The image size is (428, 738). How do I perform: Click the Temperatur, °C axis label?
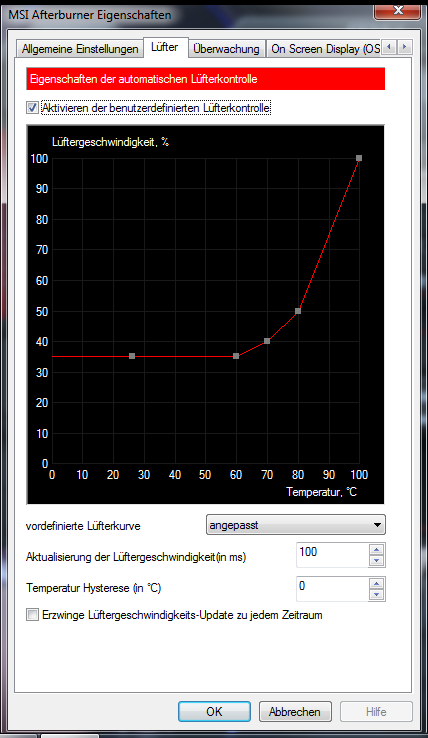[322, 492]
